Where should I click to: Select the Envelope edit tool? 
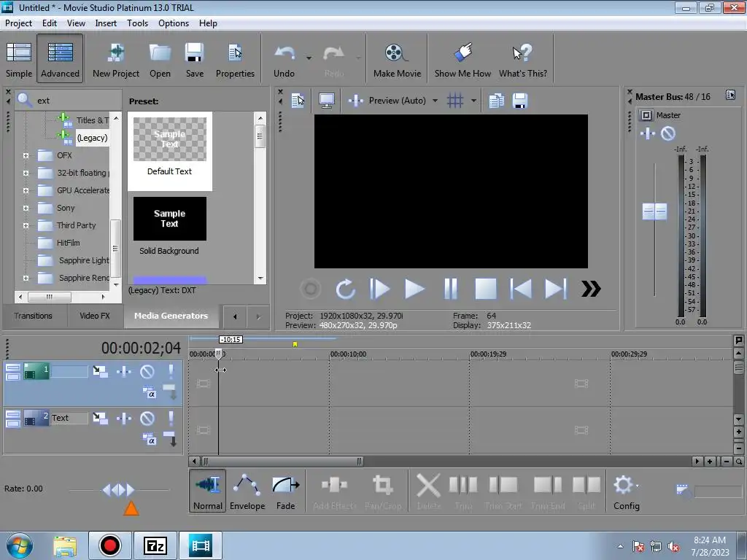tap(247, 491)
